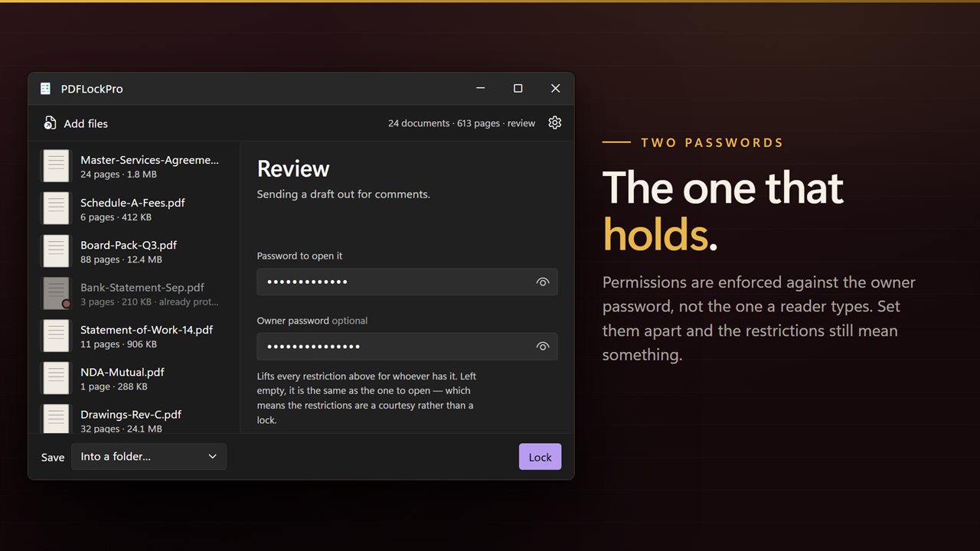The width and height of the screenshot is (980, 551).
Task: Click the '88 pages · 12.4 MB' detail text
Action: 121,259
